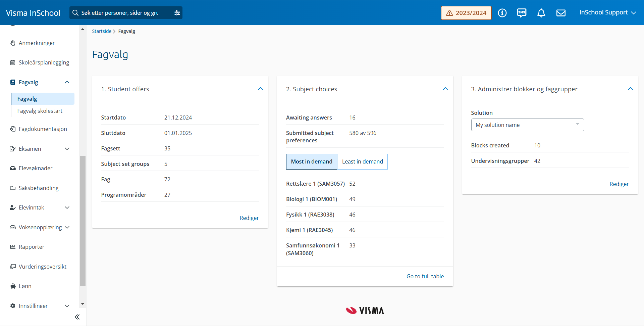The width and height of the screenshot is (644, 326).
Task: Open Fagvalg skolestart submenu item
Action: (40, 111)
